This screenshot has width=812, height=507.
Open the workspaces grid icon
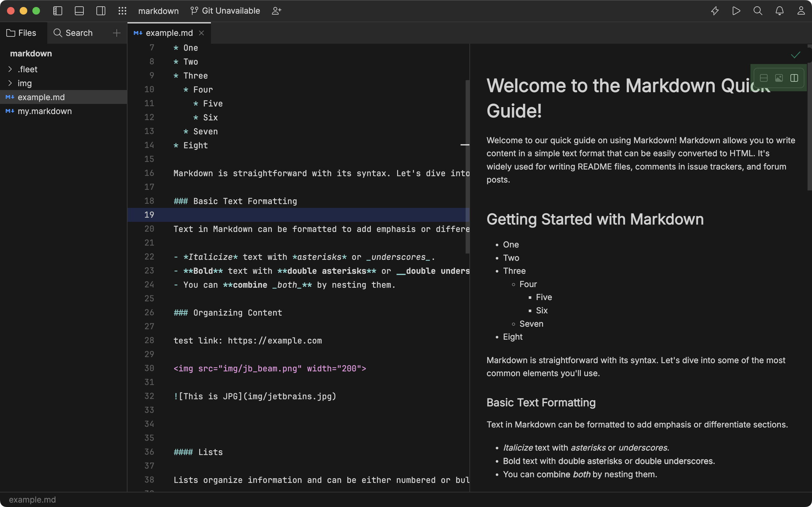click(122, 10)
